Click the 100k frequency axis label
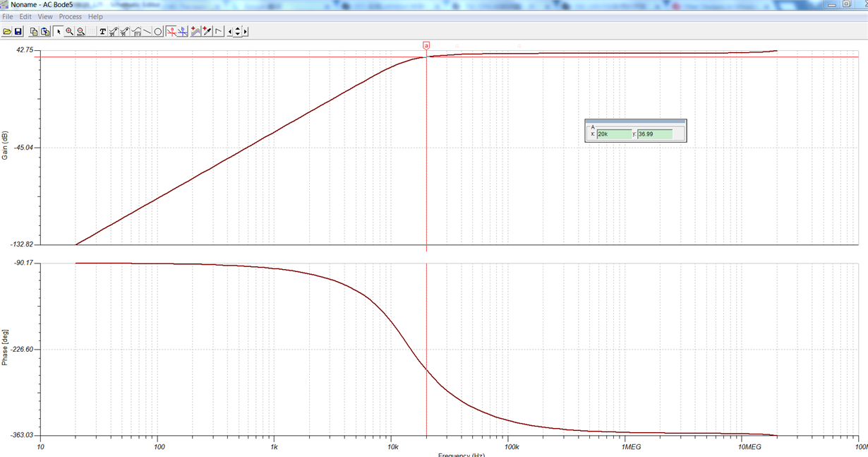 [511, 447]
